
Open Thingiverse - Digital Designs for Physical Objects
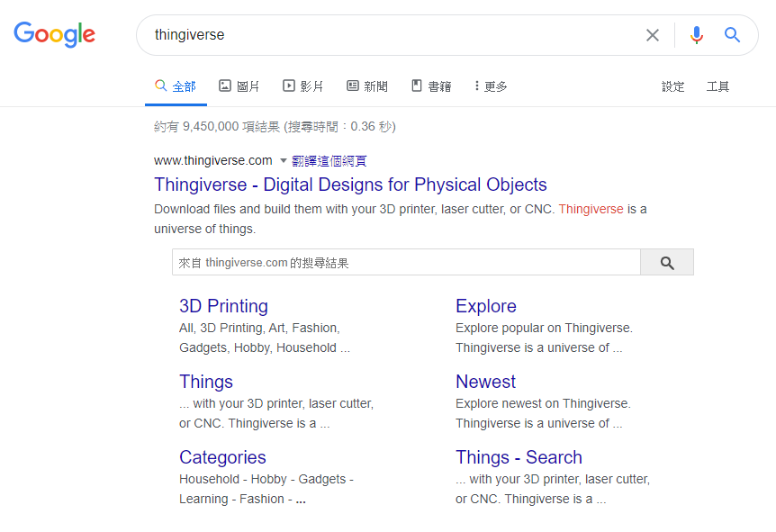pyautogui.click(x=350, y=185)
